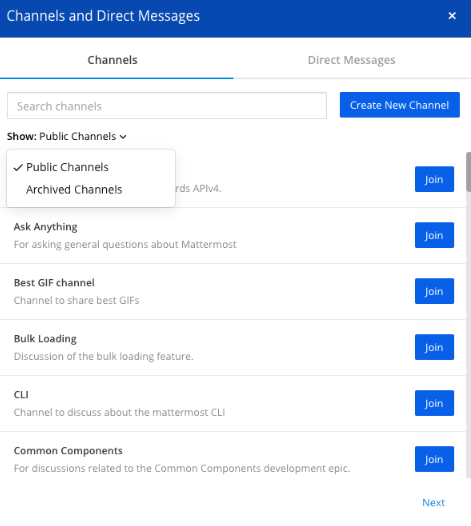Click 'For asking general questions about Mattermost' description
The width and height of the screenshot is (471, 526).
[125, 245]
